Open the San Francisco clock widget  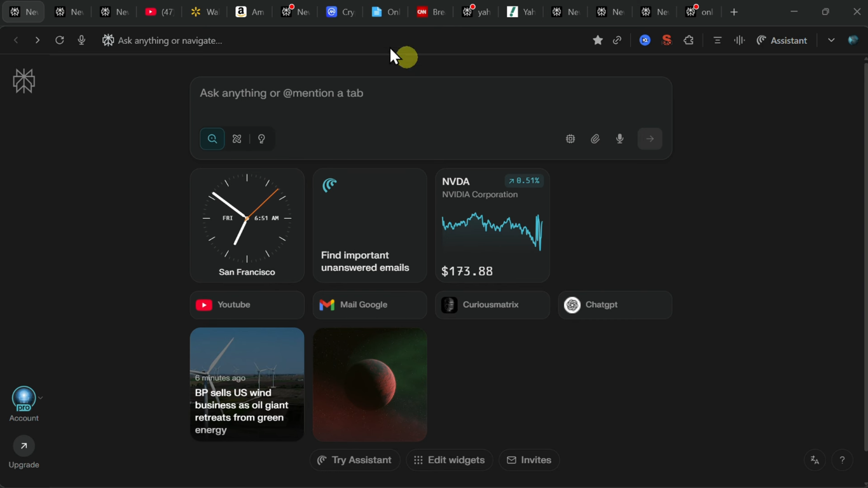click(x=247, y=225)
